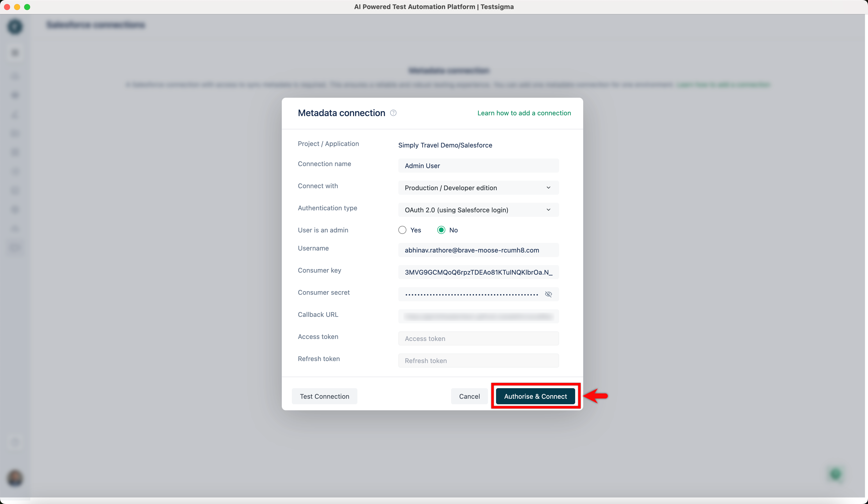Click the Test Connection button

point(324,396)
